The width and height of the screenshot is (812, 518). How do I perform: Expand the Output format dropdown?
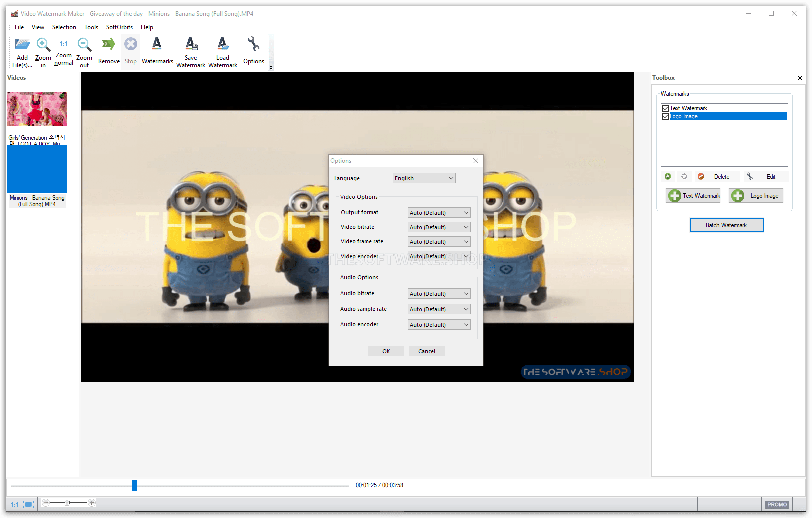439,213
